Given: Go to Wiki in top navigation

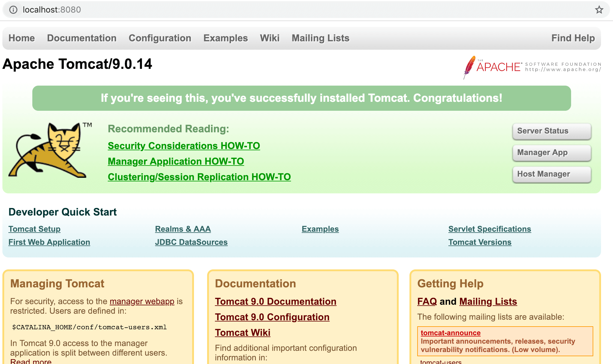Looking at the screenshot, I should click(269, 38).
